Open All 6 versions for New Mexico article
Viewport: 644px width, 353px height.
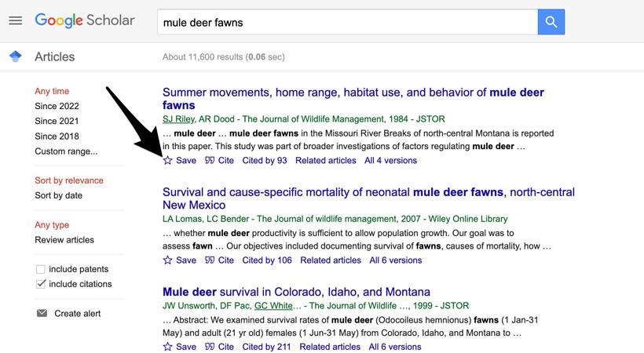click(396, 260)
